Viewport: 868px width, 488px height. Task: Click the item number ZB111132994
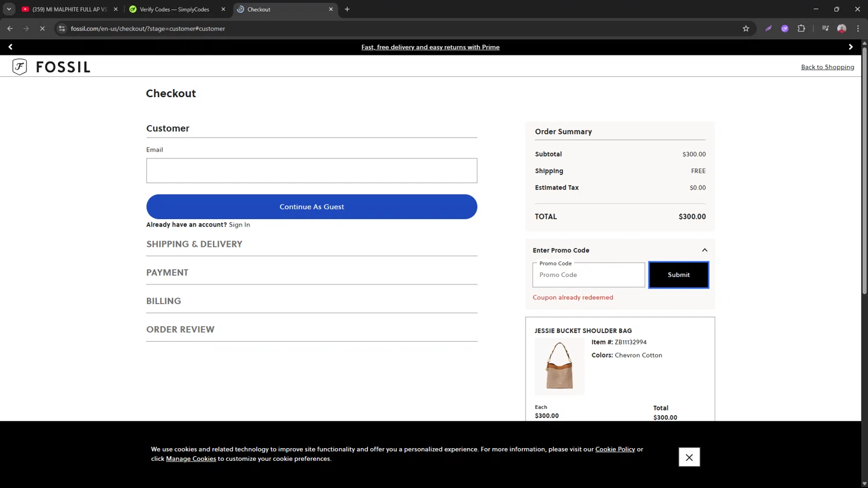click(631, 342)
